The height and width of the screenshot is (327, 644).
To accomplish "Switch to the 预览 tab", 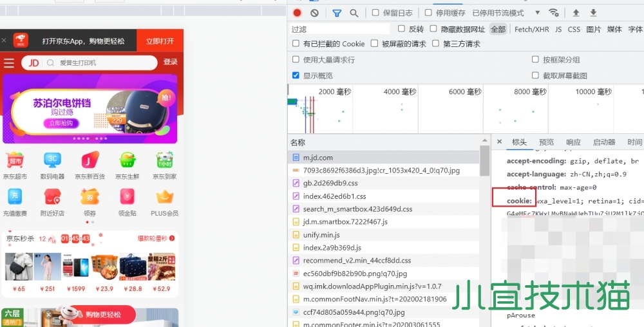I will pos(546,142).
